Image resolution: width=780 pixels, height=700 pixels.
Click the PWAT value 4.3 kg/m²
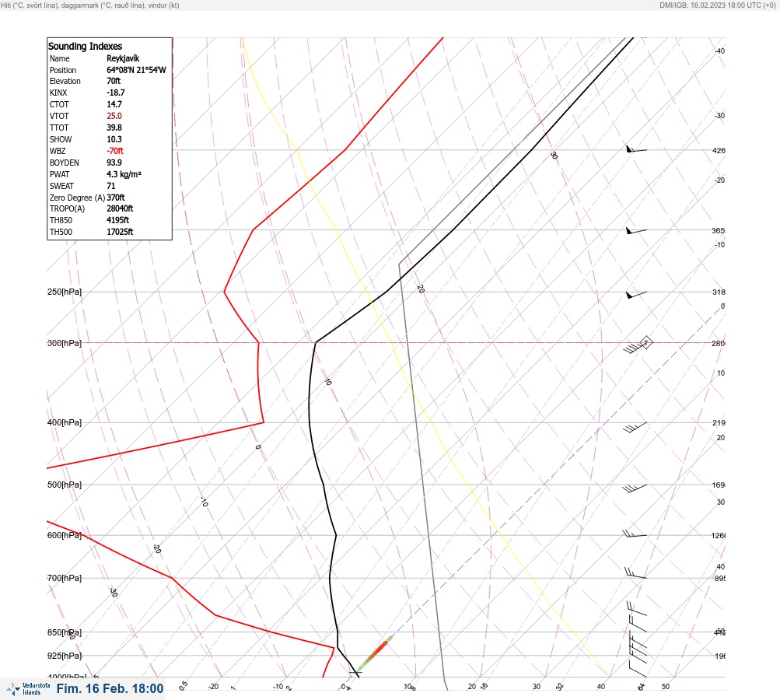coord(124,174)
